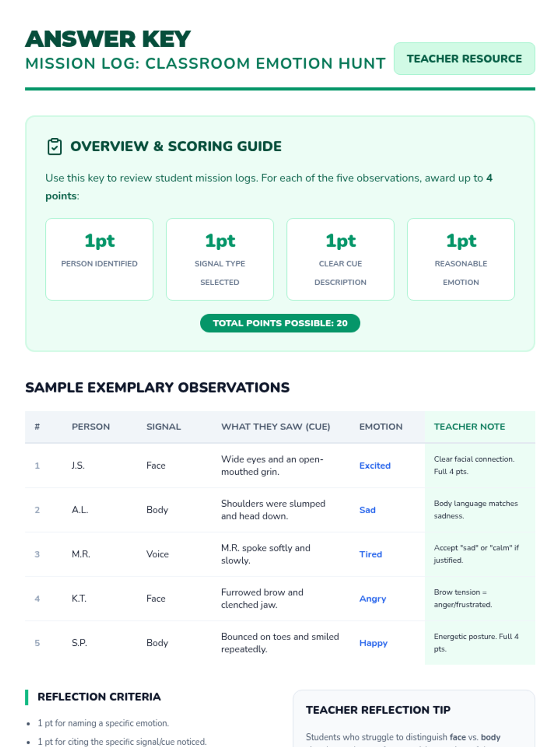Select the Person Identified scoring card
560x747 pixels.
(x=99, y=259)
